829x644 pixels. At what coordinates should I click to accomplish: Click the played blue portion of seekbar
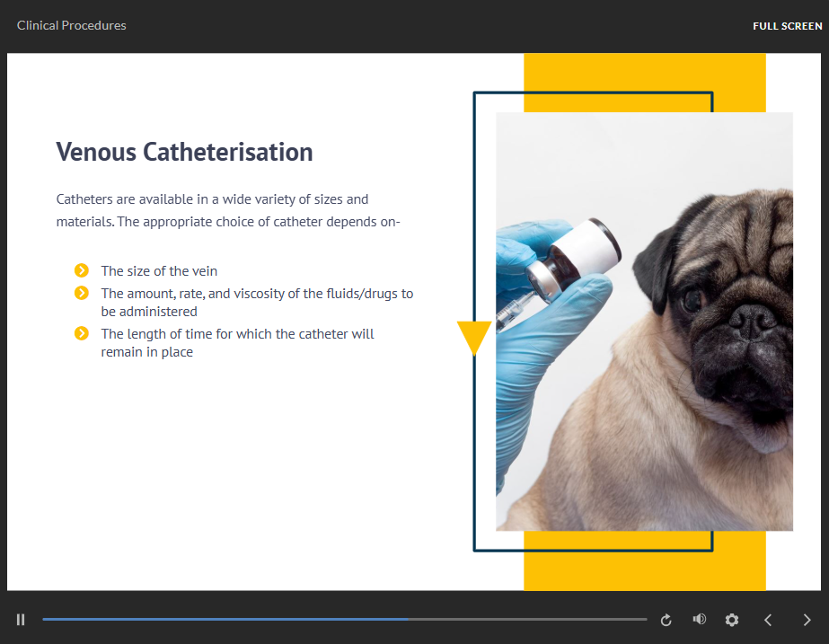[x=225, y=620]
